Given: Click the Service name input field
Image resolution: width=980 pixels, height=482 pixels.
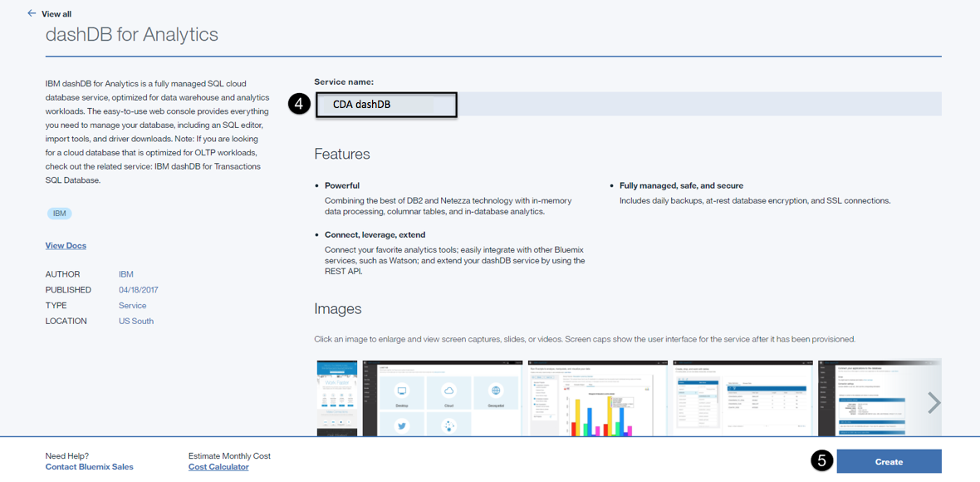Looking at the screenshot, I should (x=628, y=104).
